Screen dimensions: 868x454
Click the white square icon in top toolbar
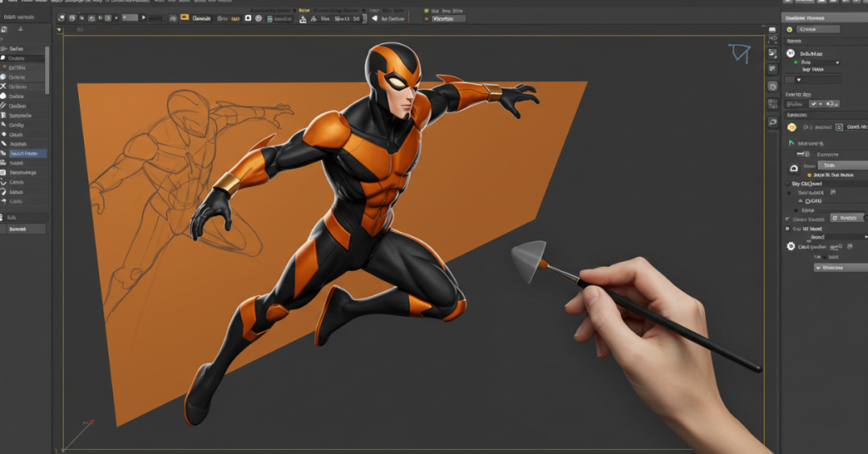click(x=248, y=19)
